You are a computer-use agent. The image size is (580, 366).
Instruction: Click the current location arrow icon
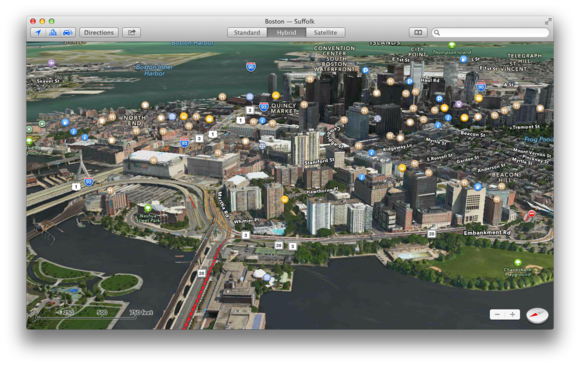pos(38,33)
